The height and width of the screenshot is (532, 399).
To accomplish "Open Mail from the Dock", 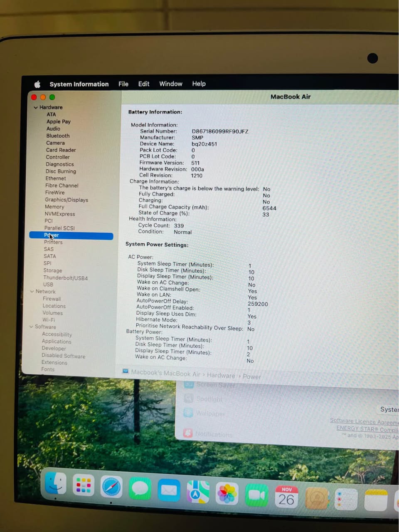I will [169, 490].
